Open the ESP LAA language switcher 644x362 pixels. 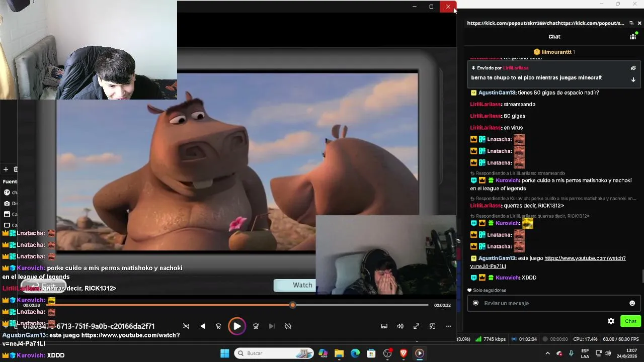pyautogui.click(x=585, y=353)
